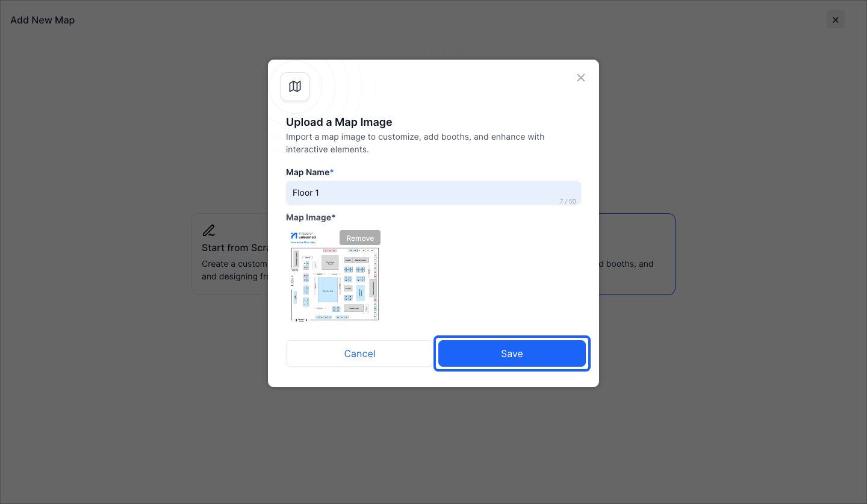The image size is (867, 504).
Task: Click the Upload a Map Image heading
Action: coord(339,122)
